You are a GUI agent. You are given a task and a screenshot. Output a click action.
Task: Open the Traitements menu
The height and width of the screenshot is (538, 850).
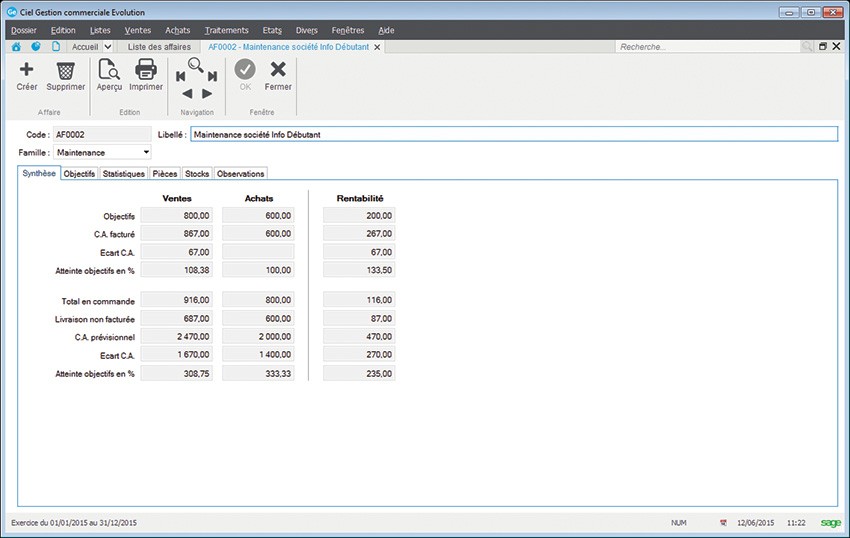(226, 30)
